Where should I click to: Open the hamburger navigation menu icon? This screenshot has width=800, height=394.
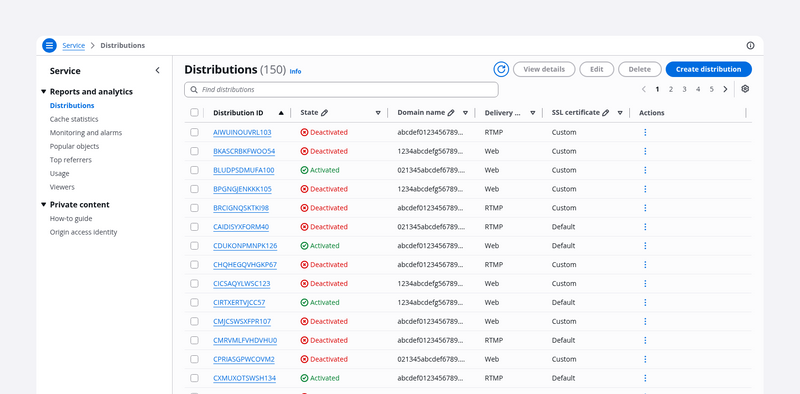pyautogui.click(x=49, y=45)
